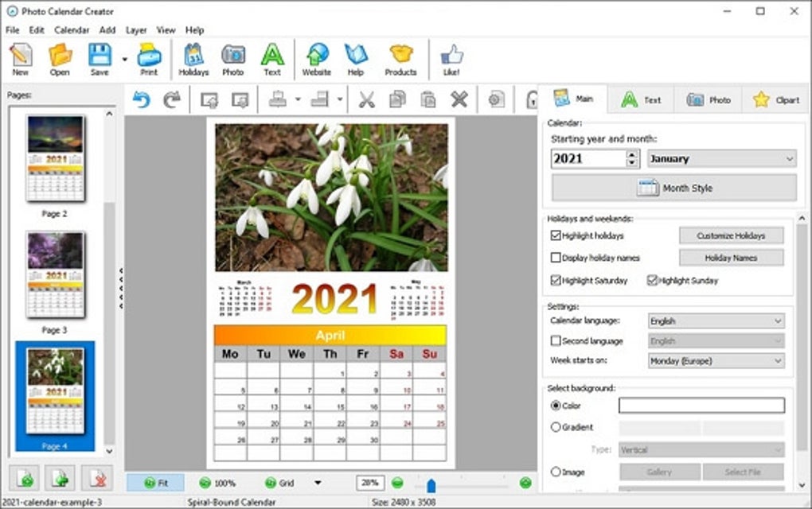Open the Photo tool from the toolbar
This screenshot has width=812, height=509.
(x=233, y=57)
